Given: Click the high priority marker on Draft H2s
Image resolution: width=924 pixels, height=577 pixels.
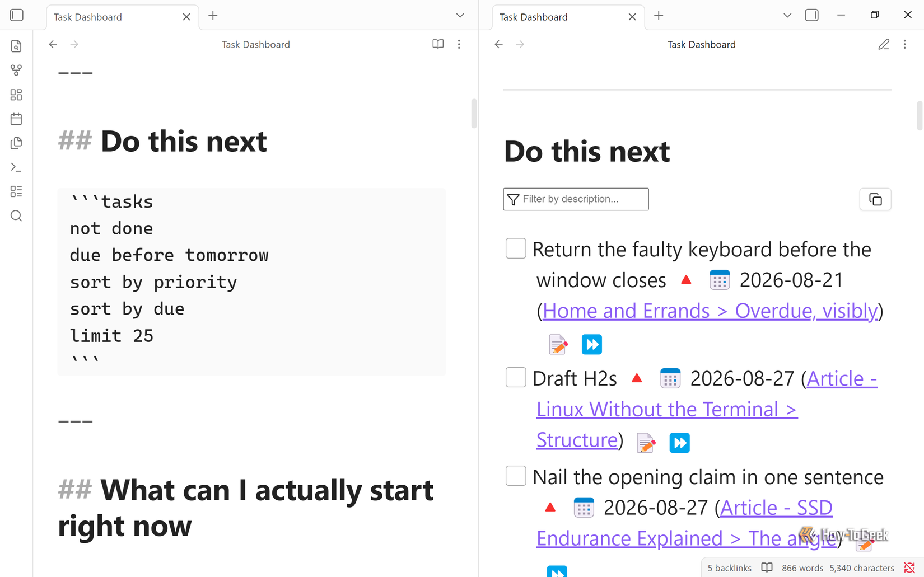Looking at the screenshot, I should coord(637,378).
